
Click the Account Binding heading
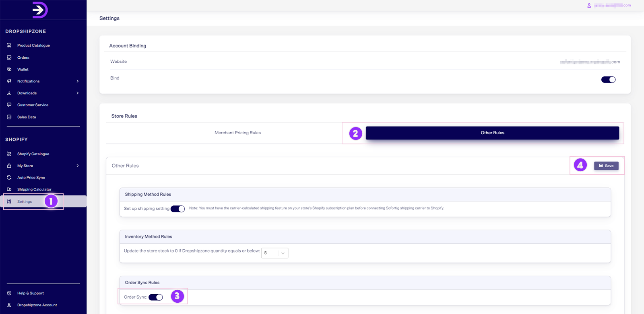point(128,46)
